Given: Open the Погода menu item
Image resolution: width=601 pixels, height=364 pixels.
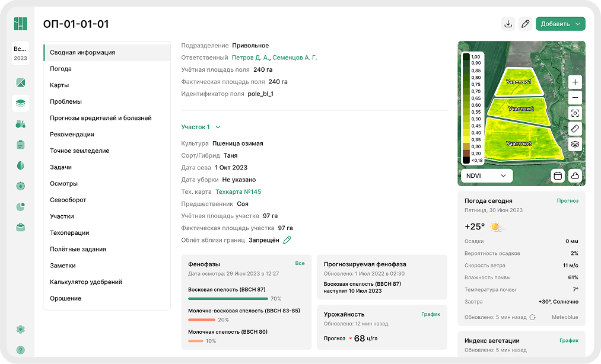Looking at the screenshot, I should pos(61,69).
